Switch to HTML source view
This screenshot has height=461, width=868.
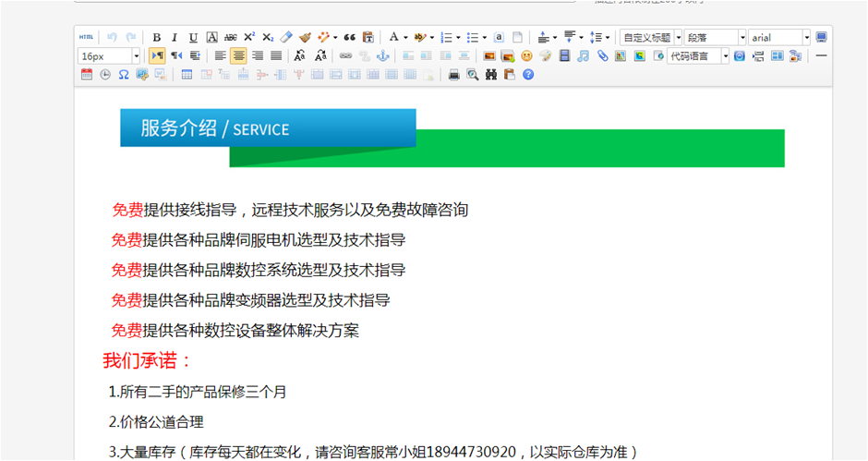click(x=86, y=37)
